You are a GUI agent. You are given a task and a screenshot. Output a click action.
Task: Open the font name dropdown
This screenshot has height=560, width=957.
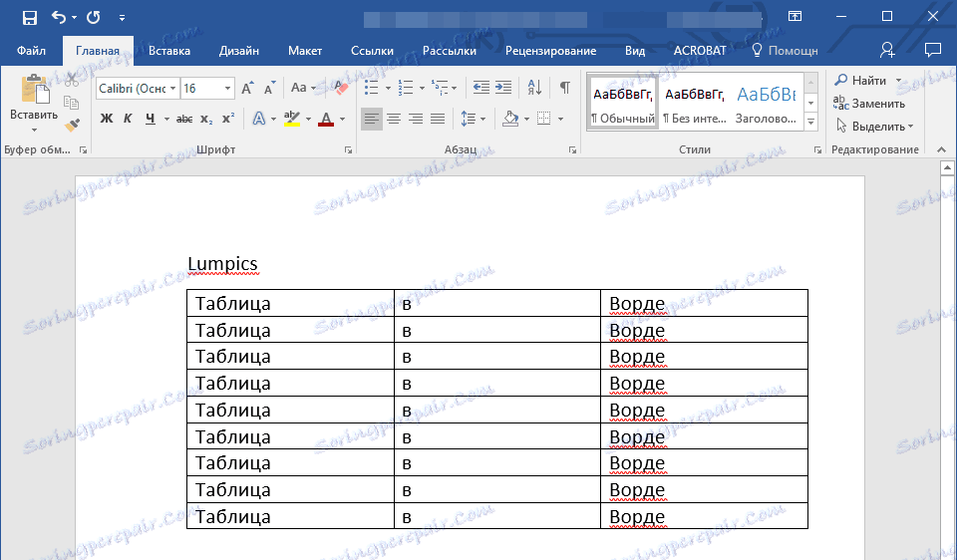coord(172,89)
